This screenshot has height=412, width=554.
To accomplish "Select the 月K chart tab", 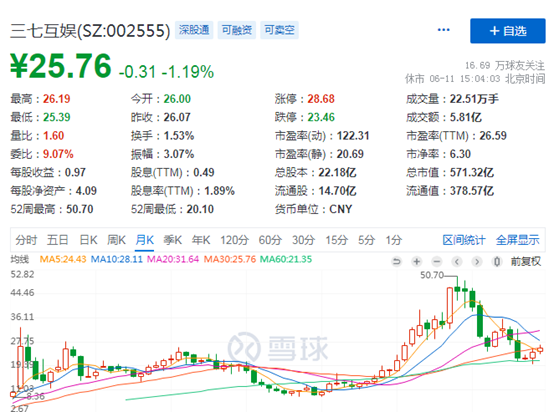I will click(145, 240).
